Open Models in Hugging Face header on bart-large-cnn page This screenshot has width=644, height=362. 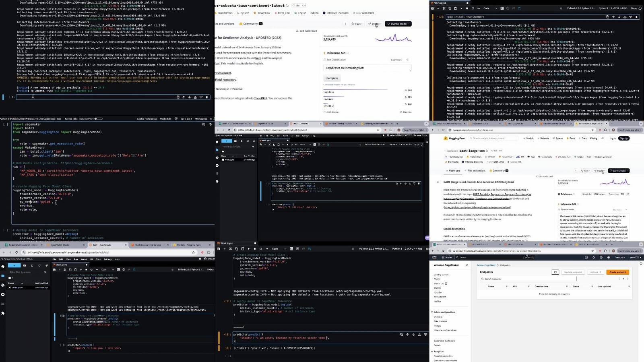click(x=528, y=138)
